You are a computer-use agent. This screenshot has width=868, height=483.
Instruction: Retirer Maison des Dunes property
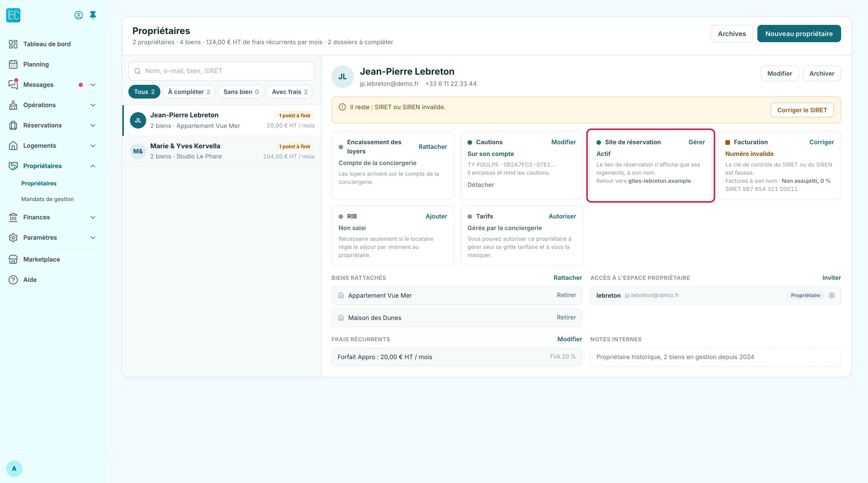pyautogui.click(x=566, y=317)
